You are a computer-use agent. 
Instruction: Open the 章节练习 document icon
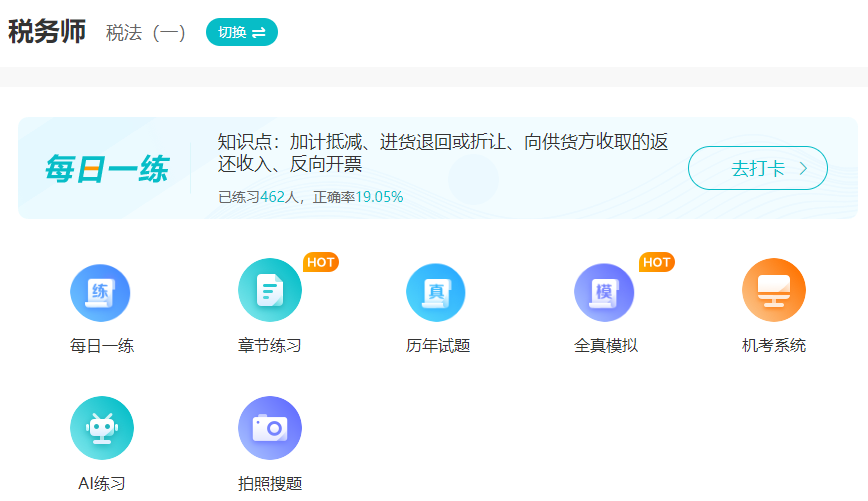click(x=269, y=291)
